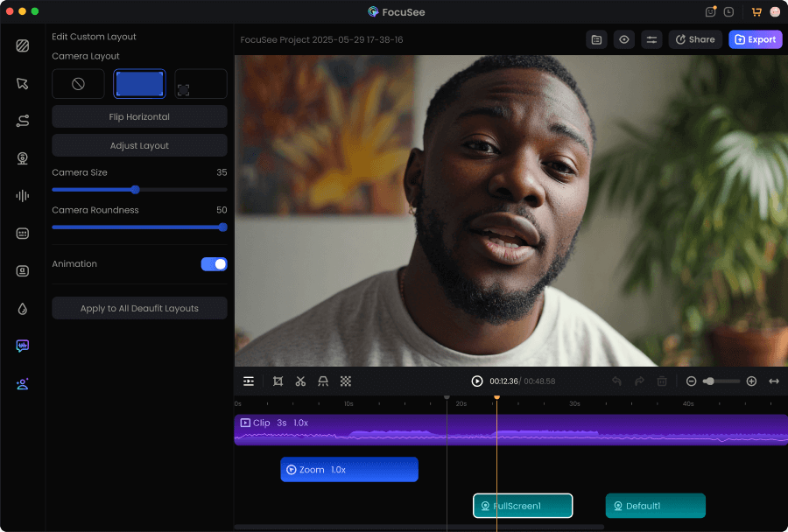Click the shopping cart icon
Screen dimensions: 788x532
point(756,11)
